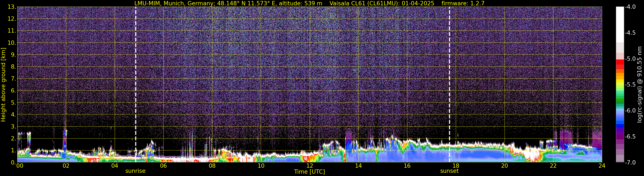Click the '-5.0' colorbar tick label

pos(630,59)
